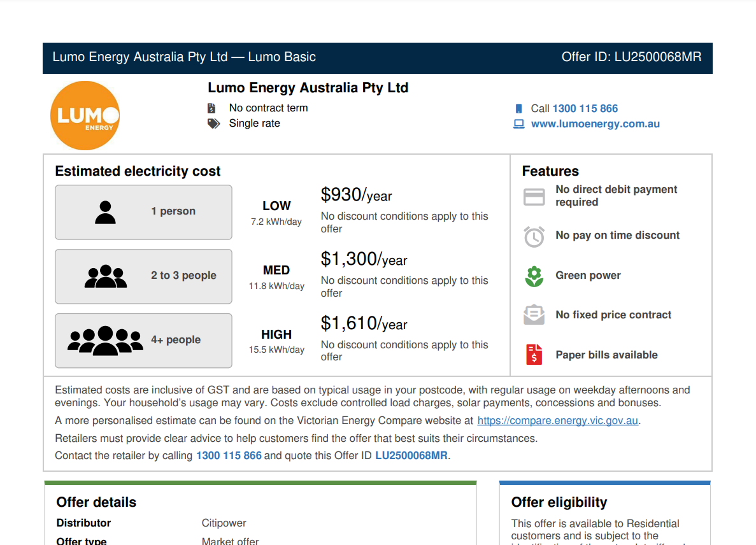Click the green flower Green power icon
The height and width of the screenshot is (545, 756).
pyautogui.click(x=534, y=276)
